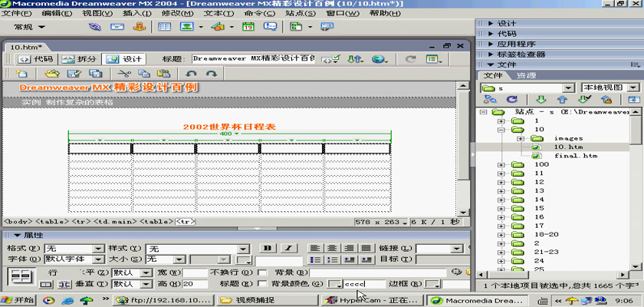The height and width of the screenshot is (307, 644).
Task: Click the Redo arrow icon
Action: click(212, 74)
